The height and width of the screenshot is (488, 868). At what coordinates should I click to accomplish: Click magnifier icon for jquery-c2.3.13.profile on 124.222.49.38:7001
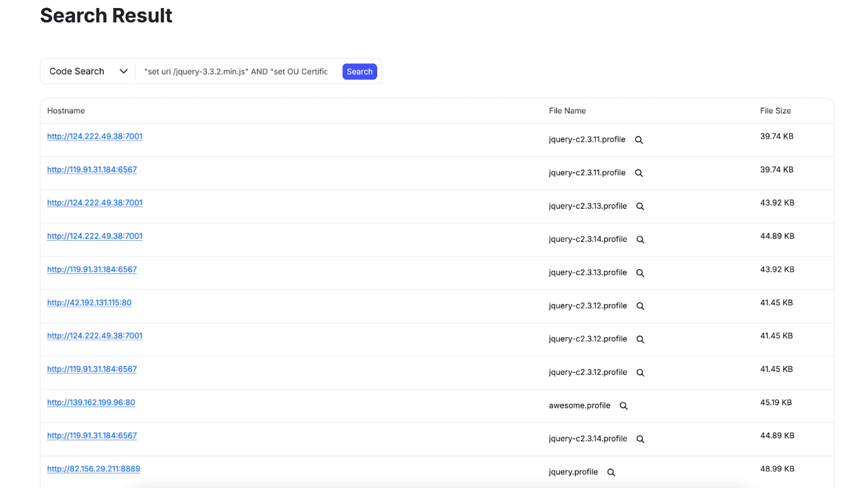[x=640, y=206]
